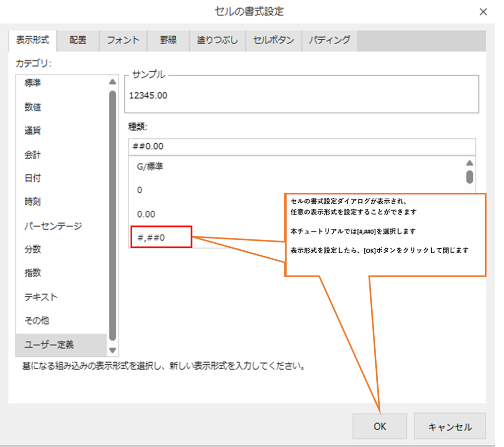Switch to the 配置 tab

(x=78, y=41)
